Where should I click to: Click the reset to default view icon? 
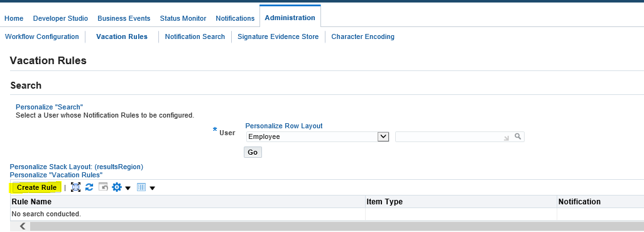pos(103,187)
